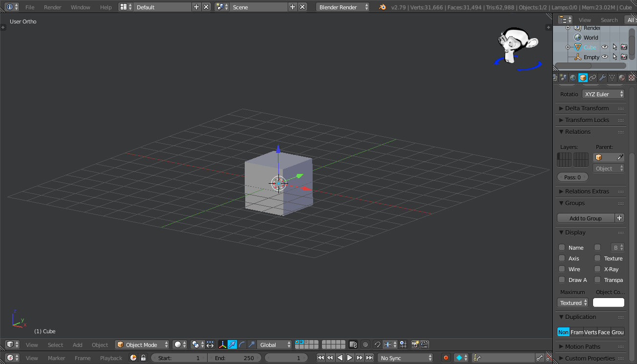Viewport: 637px width, 364px height.
Task: Open the File menu
Action: click(30, 7)
